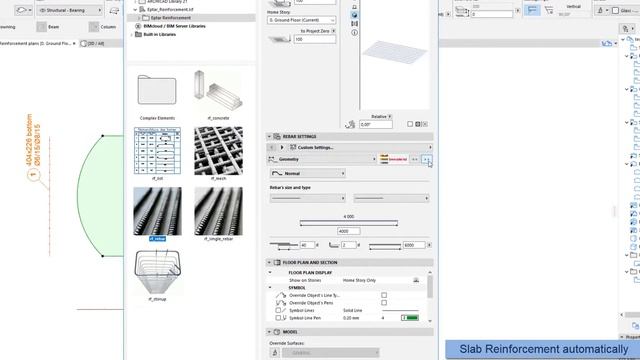Toggle the Override Surfaces button
This screenshot has width=640, height=360.
(x=275, y=353)
